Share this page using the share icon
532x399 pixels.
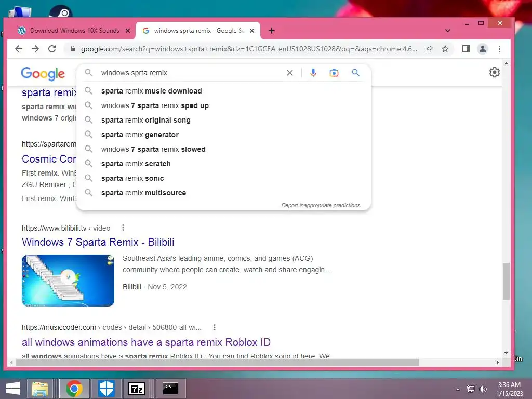[429, 49]
